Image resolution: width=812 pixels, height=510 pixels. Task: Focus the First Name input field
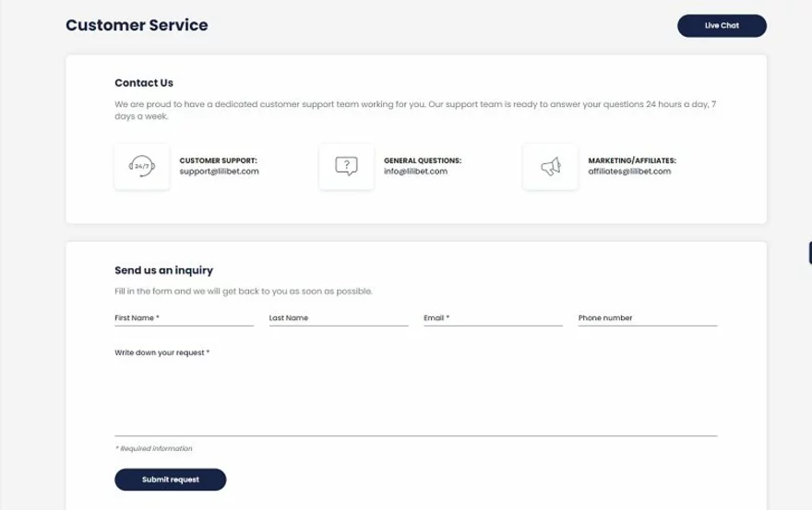(x=184, y=318)
